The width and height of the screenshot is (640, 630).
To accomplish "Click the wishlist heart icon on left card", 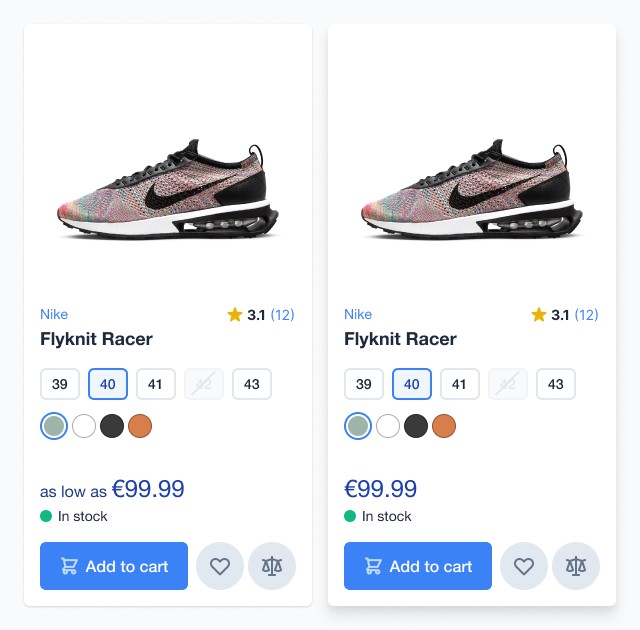I will click(220, 566).
